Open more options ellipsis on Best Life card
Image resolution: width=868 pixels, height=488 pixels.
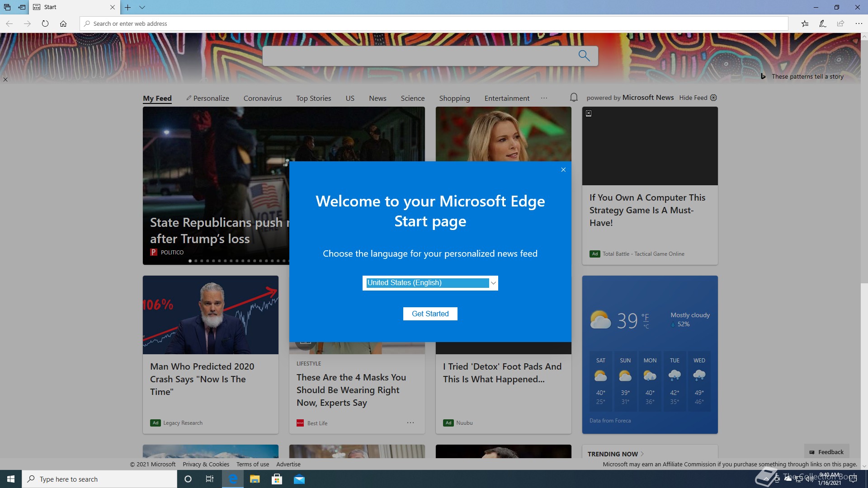tap(410, 423)
